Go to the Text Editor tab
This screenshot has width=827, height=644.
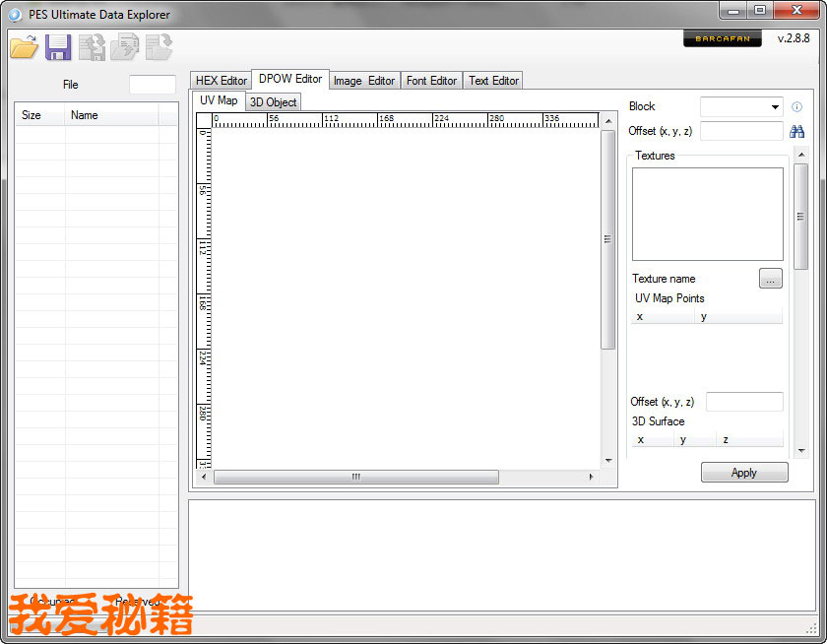click(x=493, y=81)
